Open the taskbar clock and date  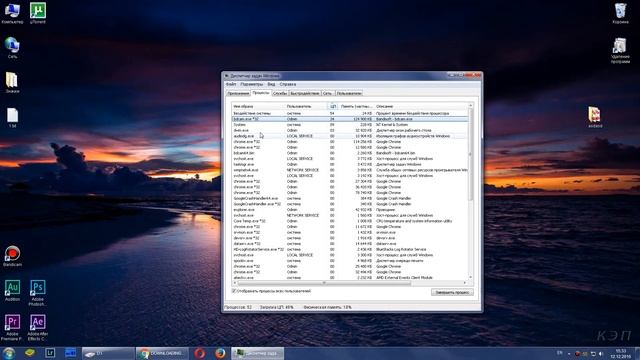click(620, 353)
